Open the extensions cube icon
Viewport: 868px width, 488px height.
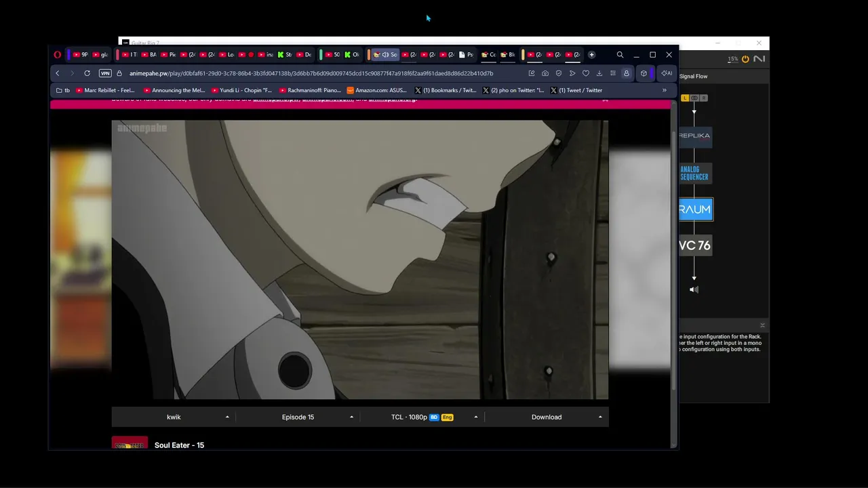pyautogui.click(x=644, y=73)
